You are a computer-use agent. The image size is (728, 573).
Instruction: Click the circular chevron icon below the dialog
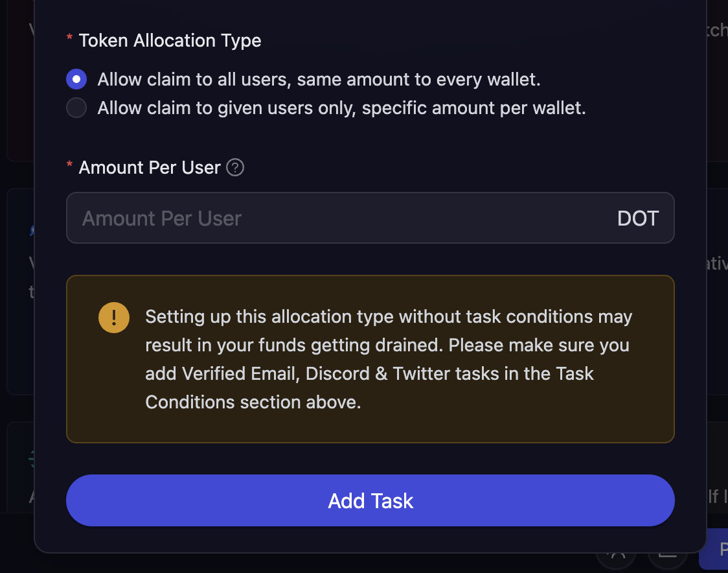tap(616, 559)
